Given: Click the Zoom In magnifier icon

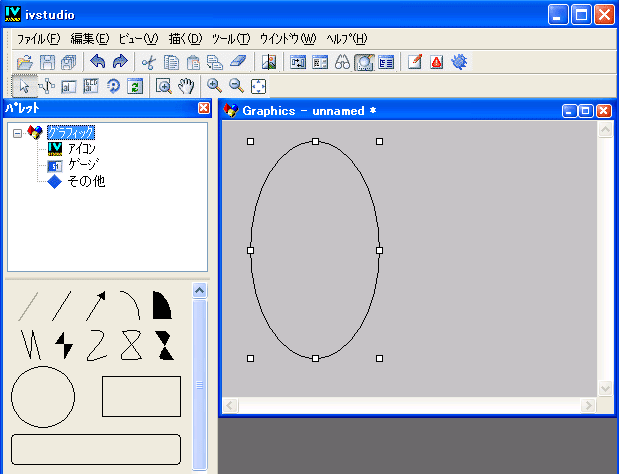Looking at the screenshot, I should (215, 86).
